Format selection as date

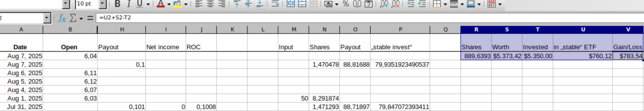(x=369, y=4)
